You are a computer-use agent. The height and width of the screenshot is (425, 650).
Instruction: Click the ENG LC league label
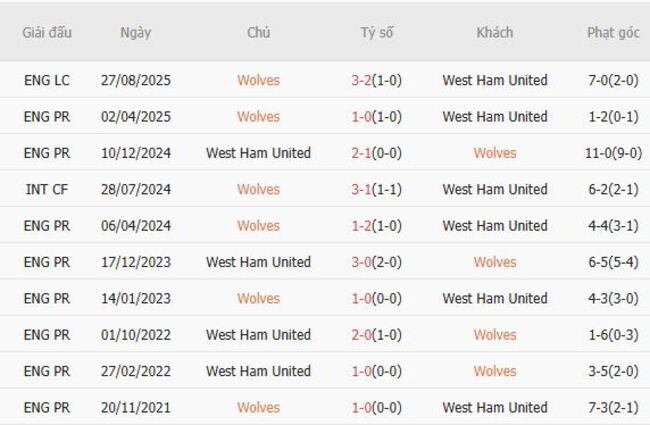coord(47,80)
